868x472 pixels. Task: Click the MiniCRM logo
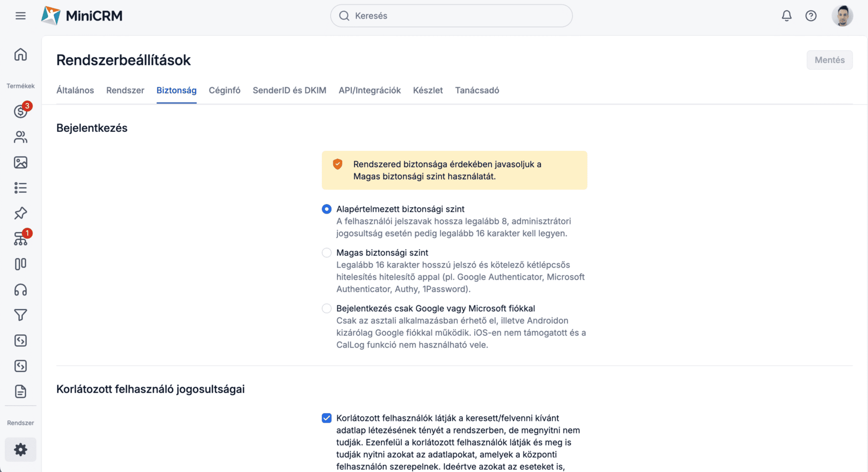pos(82,16)
